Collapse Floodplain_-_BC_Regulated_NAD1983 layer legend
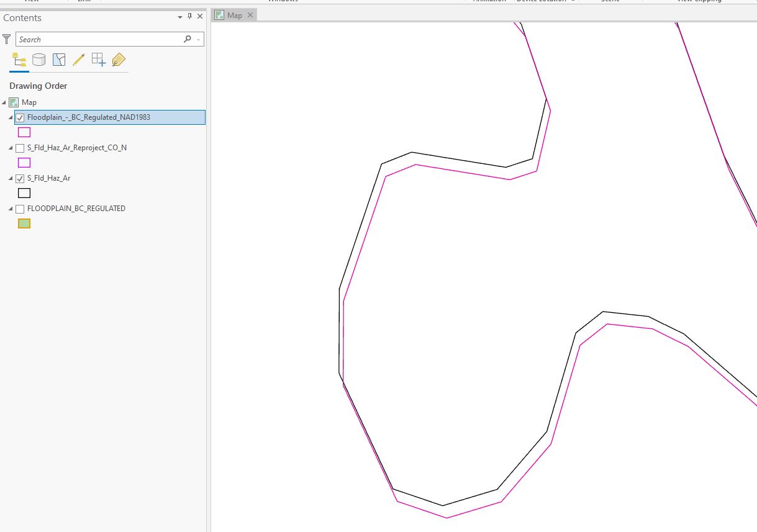This screenshot has height=532, width=757. point(11,117)
